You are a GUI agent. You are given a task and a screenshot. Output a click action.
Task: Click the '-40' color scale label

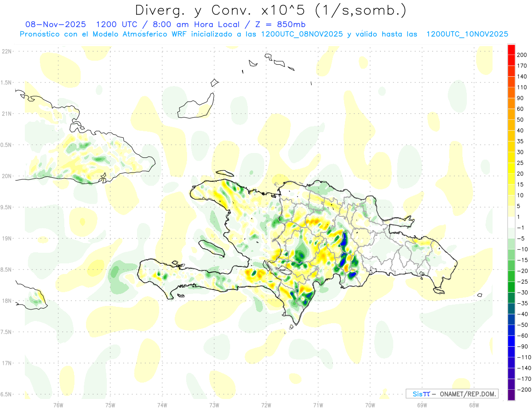tap(522, 314)
